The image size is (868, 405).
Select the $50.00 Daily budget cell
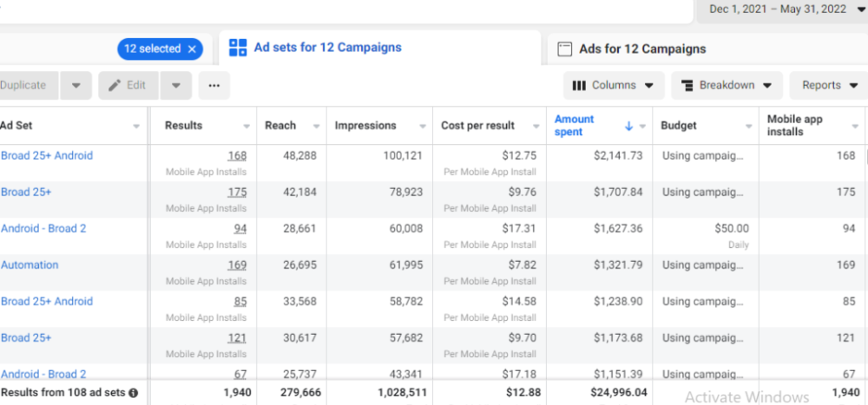click(x=705, y=236)
